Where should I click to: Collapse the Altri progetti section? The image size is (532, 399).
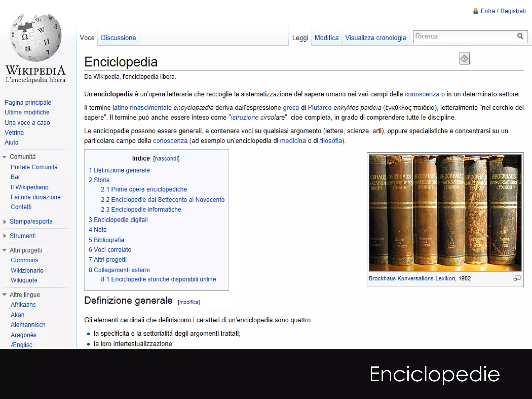click(4, 250)
